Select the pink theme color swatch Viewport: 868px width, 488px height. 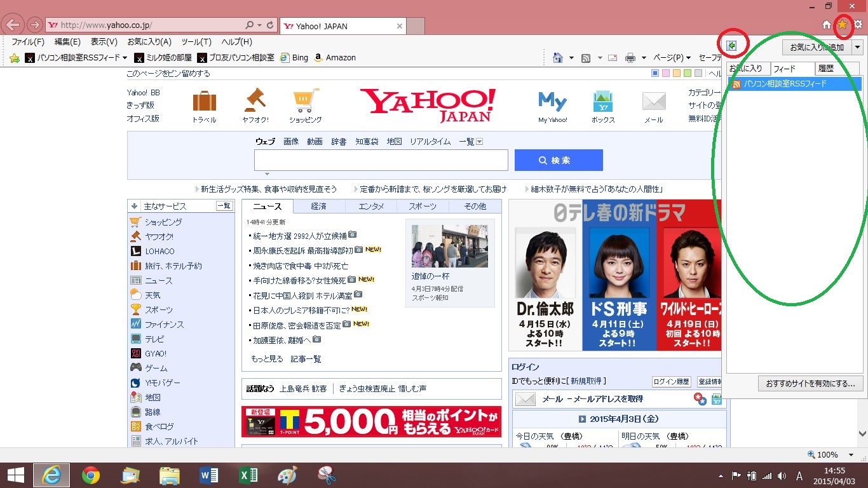[x=666, y=74]
